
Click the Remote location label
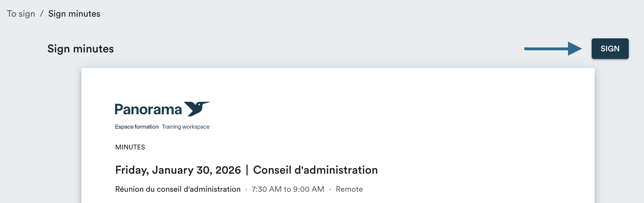pyautogui.click(x=349, y=189)
